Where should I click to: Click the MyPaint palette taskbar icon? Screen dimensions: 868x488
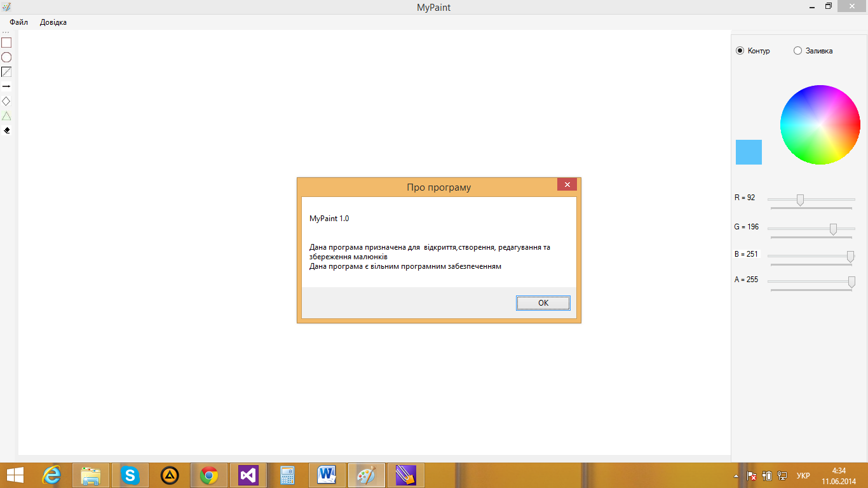[x=367, y=475]
